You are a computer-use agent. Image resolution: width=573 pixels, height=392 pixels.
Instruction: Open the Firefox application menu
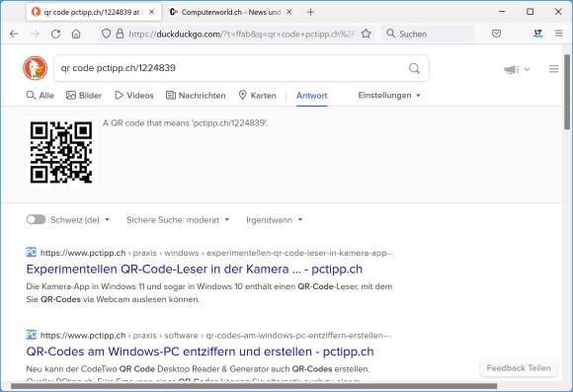[559, 34]
